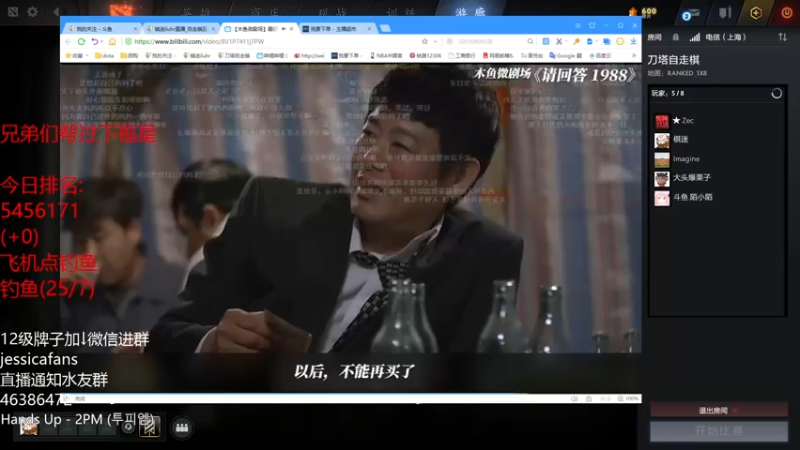Screen dimensions: 800x450
Task: Open the 工商银行 bookmark
Action: (x=462, y=56)
